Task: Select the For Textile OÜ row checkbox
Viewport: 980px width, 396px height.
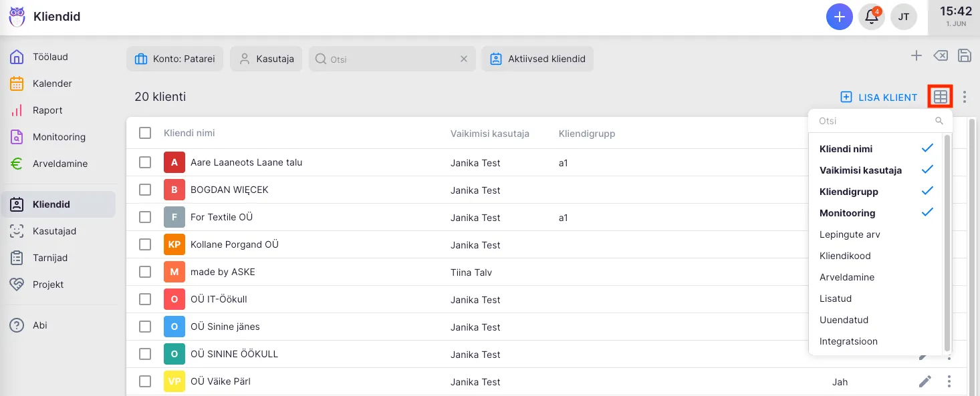Action: [x=145, y=217]
